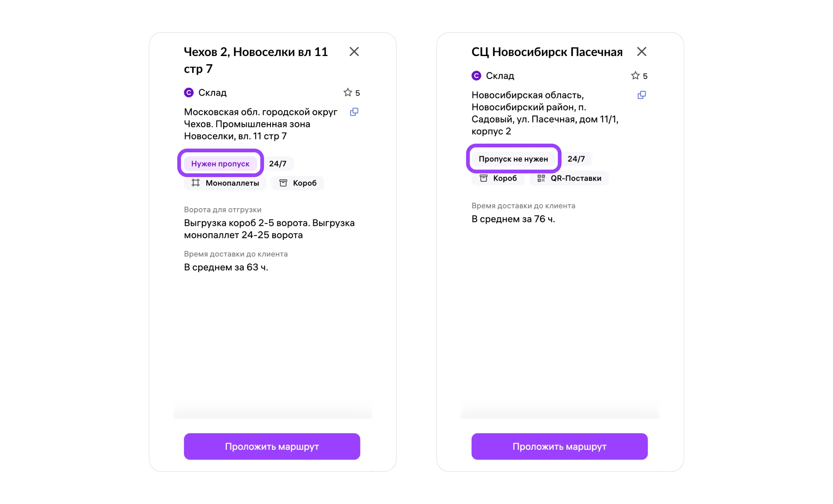833x504 pixels.
Task: Click the Пропуск не нужен badge
Action: click(513, 159)
